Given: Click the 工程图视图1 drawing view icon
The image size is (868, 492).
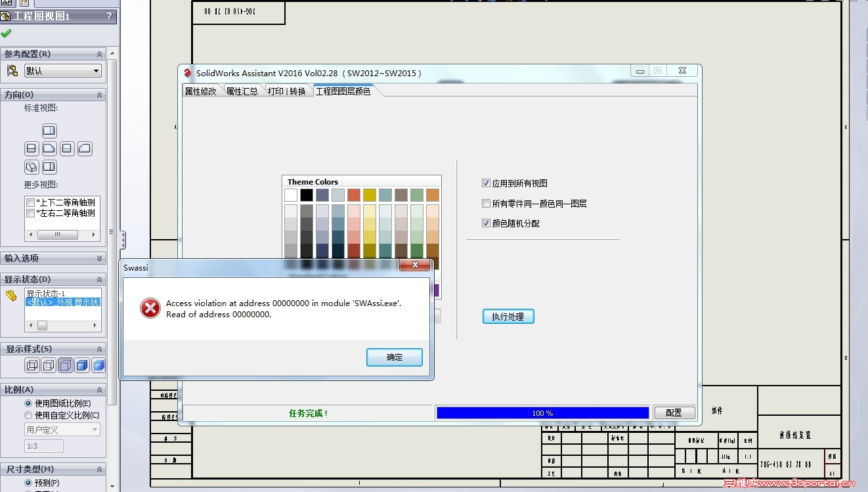Looking at the screenshot, I should pos(5,16).
